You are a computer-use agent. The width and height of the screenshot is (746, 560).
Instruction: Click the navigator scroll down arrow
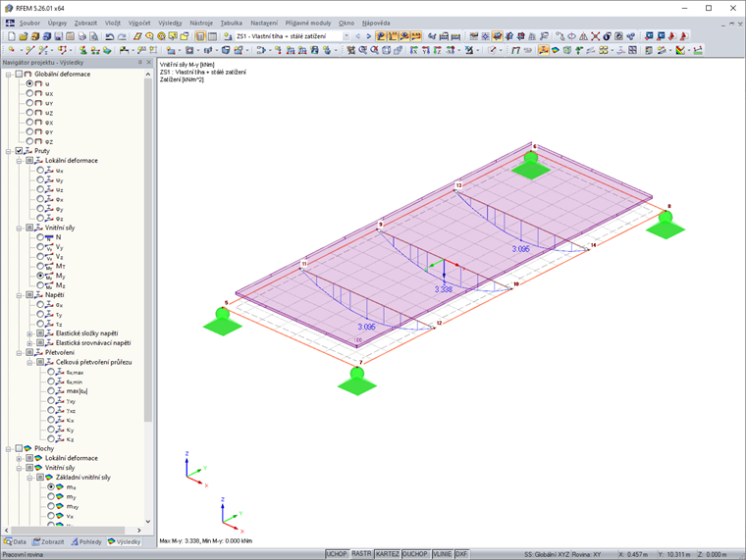(x=148, y=522)
